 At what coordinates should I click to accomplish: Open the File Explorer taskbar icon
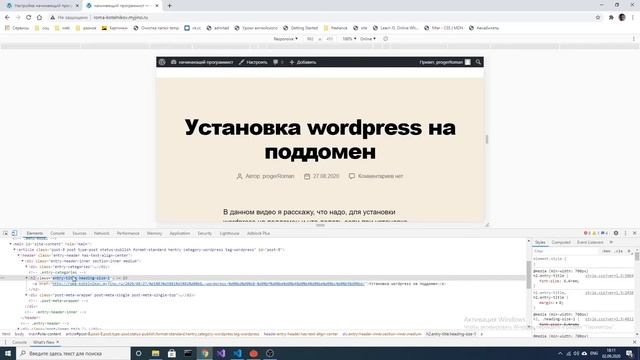pyautogui.click(x=156, y=353)
